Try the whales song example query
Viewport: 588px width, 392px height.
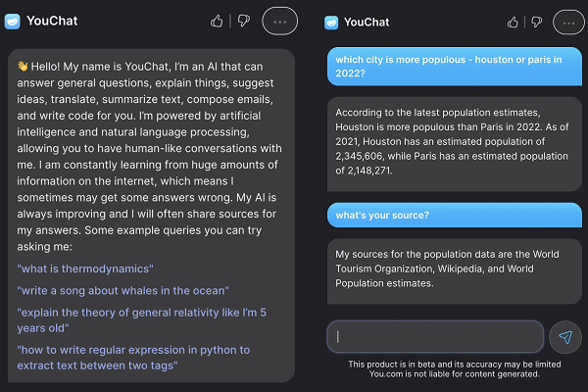[122, 290]
